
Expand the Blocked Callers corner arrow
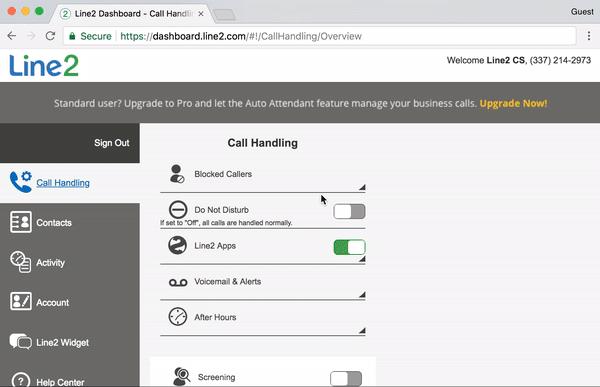[362, 187]
